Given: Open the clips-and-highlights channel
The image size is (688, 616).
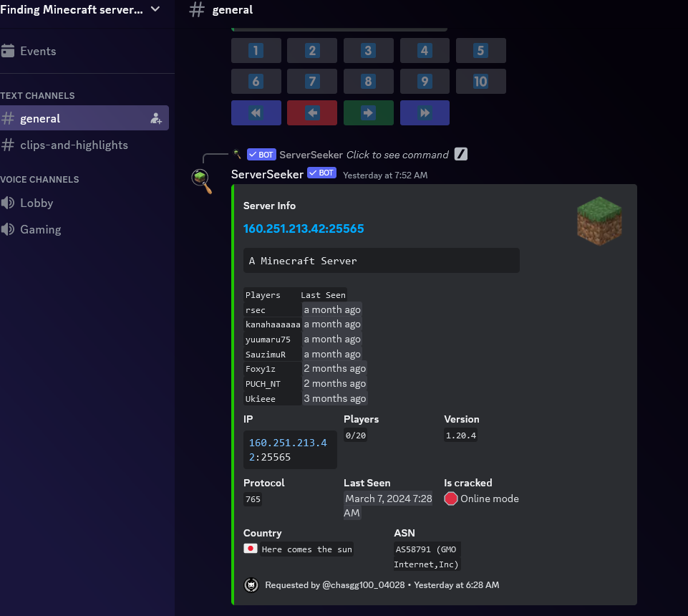Looking at the screenshot, I should [74, 145].
